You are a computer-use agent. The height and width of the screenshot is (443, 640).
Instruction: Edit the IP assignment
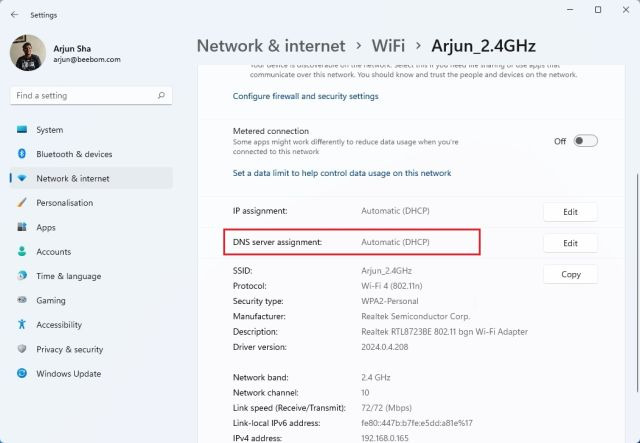[570, 212]
